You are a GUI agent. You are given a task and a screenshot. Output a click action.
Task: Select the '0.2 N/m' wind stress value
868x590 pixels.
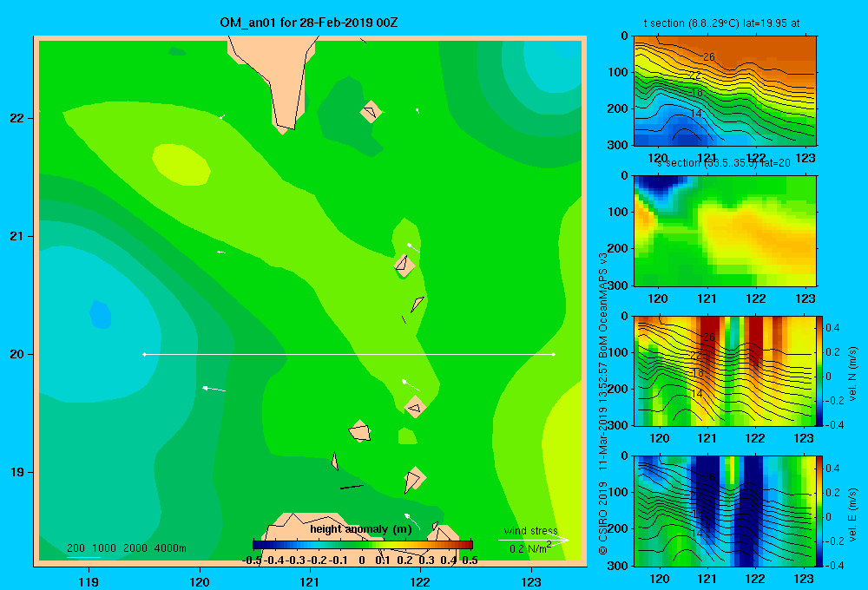click(x=529, y=548)
